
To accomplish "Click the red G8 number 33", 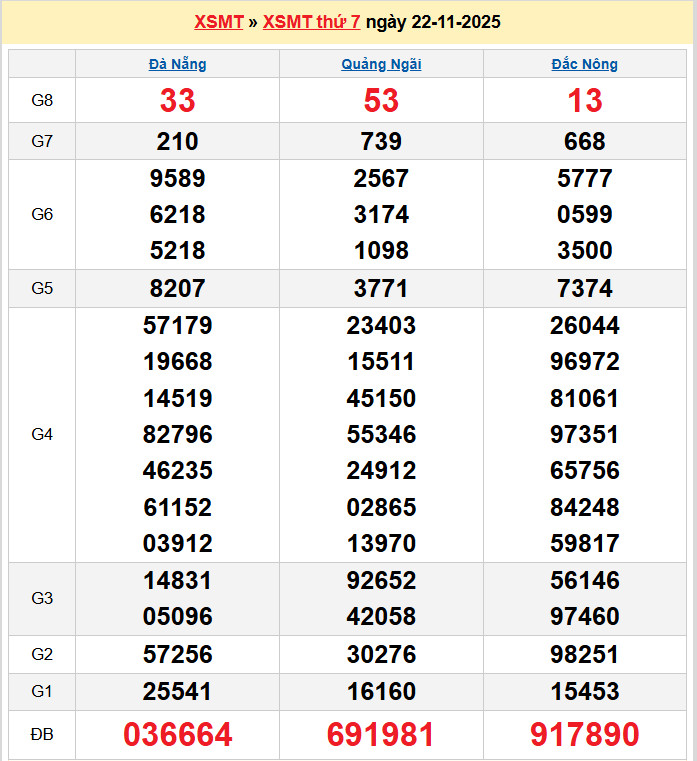I will click(177, 100).
